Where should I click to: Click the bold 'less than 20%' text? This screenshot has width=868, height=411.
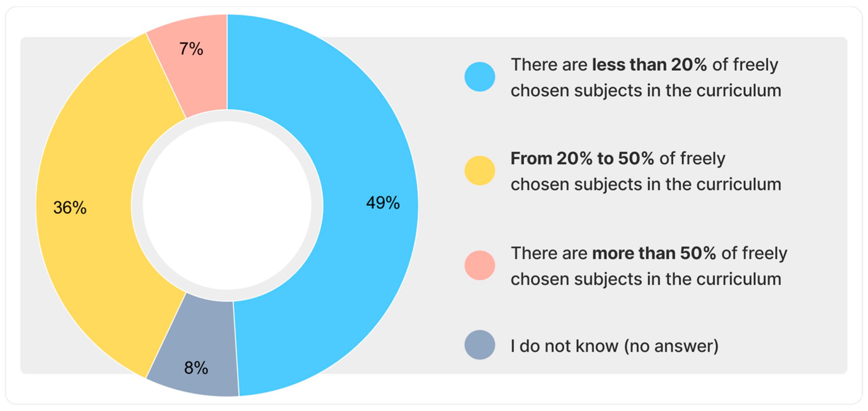[x=649, y=65]
